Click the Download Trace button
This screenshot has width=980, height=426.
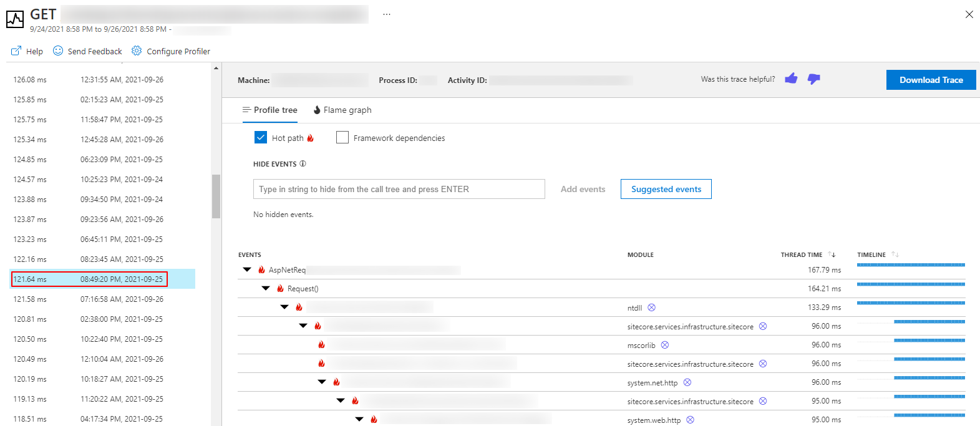931,80
